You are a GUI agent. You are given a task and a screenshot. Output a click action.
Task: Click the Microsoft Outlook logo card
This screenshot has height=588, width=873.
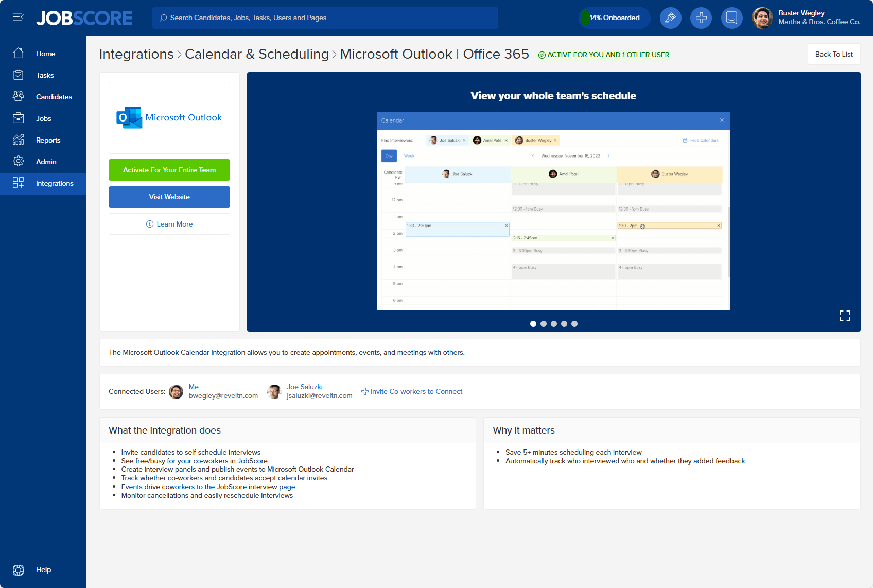coord(169,118)
